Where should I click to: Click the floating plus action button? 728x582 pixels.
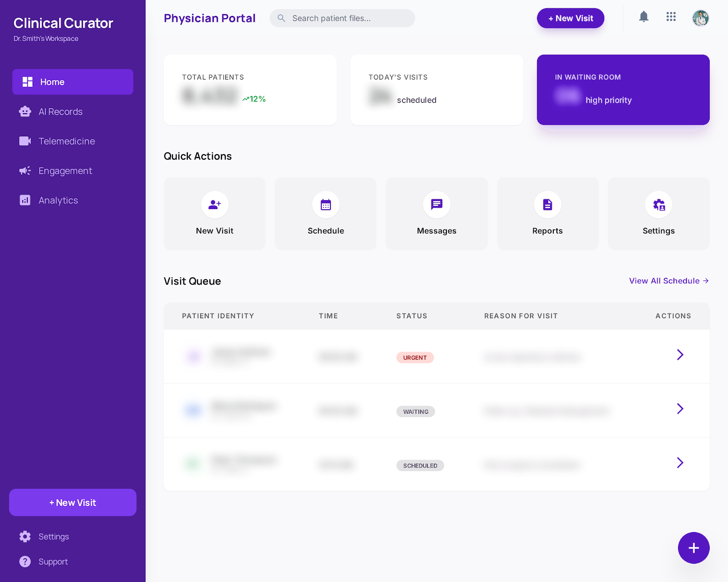tap(694, 548)
